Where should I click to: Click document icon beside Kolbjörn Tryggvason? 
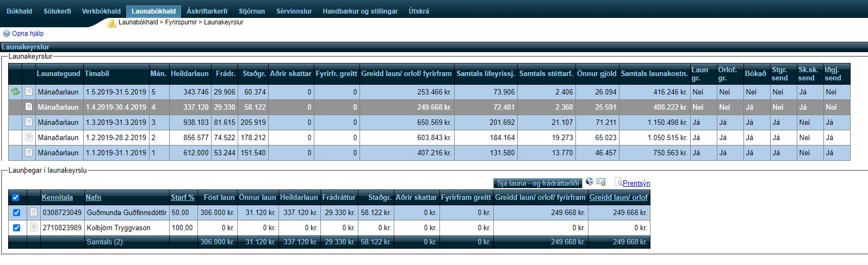(34, 228)
